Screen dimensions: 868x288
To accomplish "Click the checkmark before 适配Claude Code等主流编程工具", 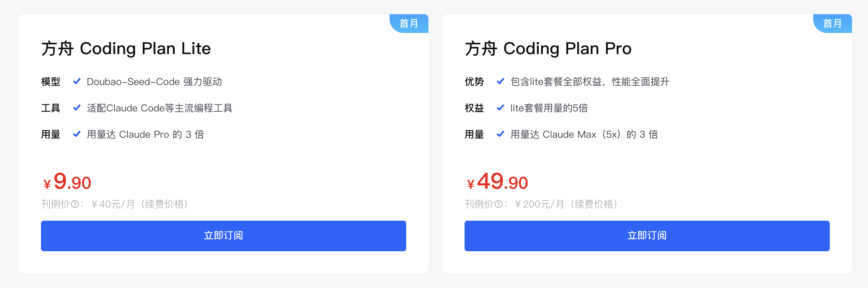I will click(x=77, y=108).
